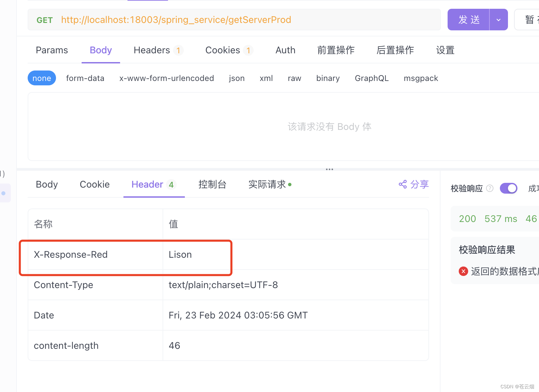Click the 值 column header
This screenshot has height=392, width=539.
point(173,224)
